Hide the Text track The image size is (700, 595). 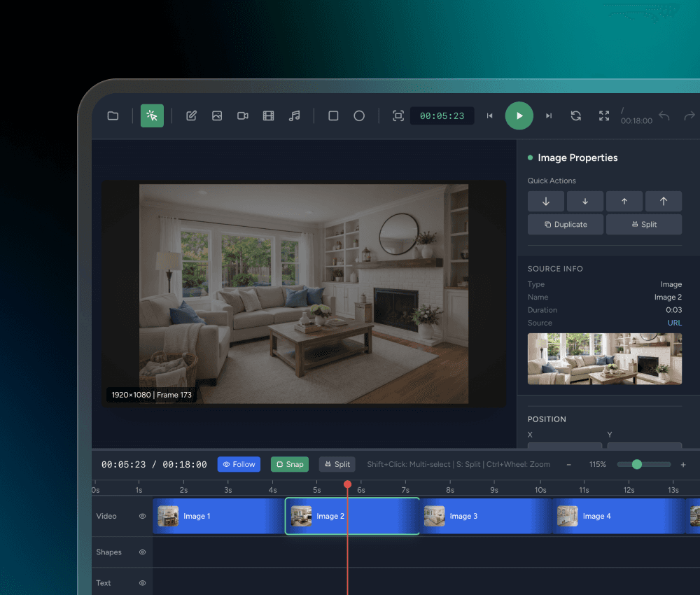[x=142, y=583]
